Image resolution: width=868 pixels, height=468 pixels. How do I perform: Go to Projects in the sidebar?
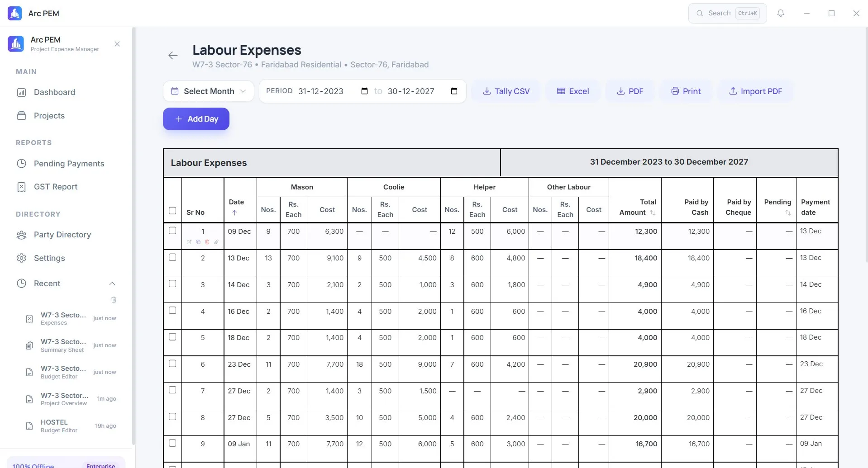pyautogui.click(x=67, y=116)
